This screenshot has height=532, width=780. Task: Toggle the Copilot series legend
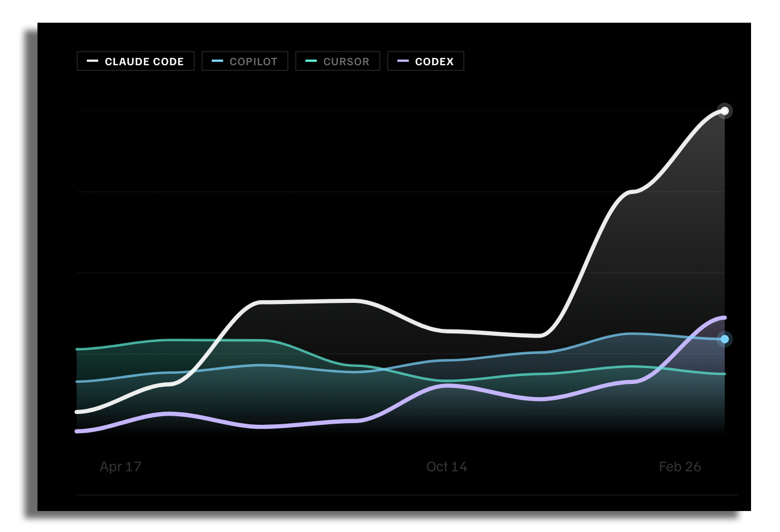[245, 61]
